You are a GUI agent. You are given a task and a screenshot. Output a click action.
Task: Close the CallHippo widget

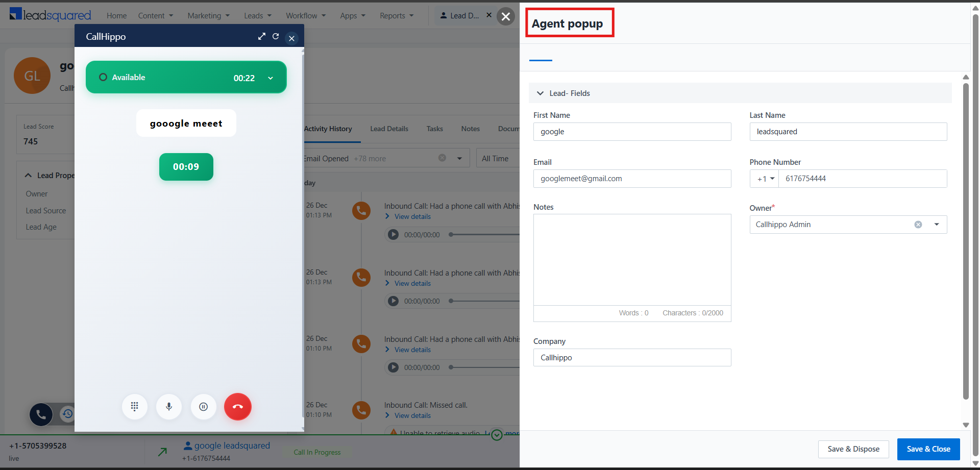pyautogui.click(x=291, y=38)
